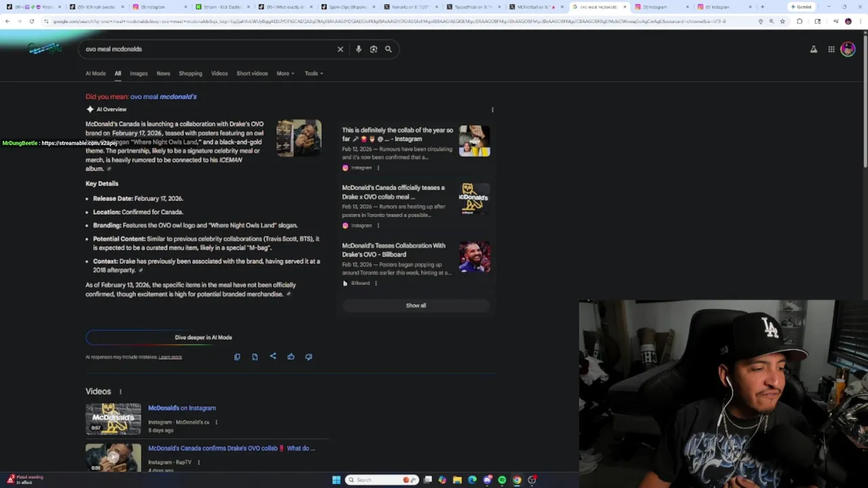Open the Videos section three-dot menu
868x488 pixels.
pyautogui.click(x=121, y=392)
